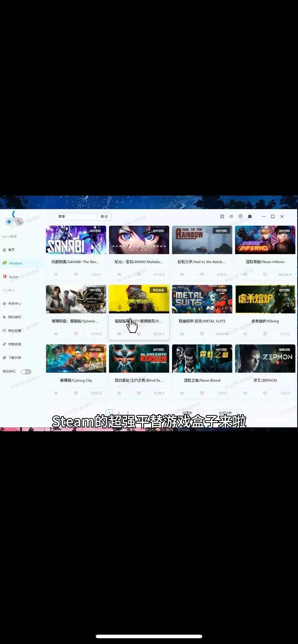Go to page 2 of results
Screen dimensions: 298x644
[118, 413]
